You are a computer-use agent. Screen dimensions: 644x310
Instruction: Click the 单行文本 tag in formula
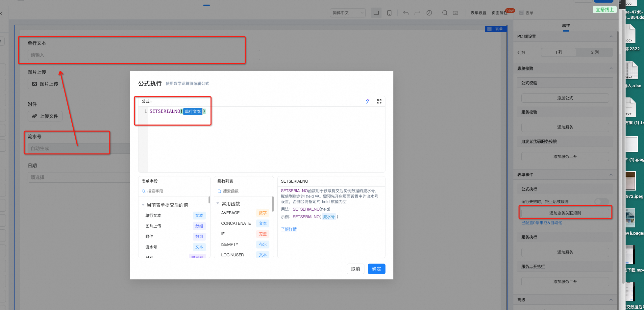point(193,112)
